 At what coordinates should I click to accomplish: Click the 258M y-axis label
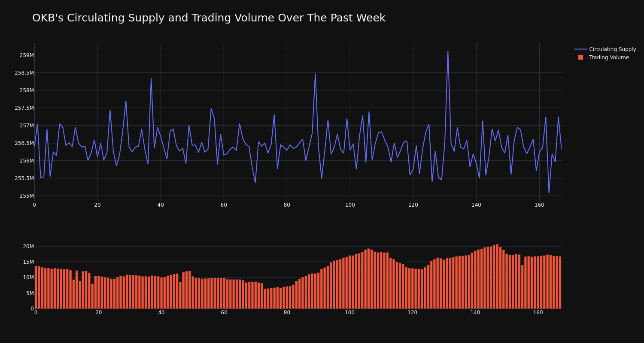pyautogui.click(x=27, y=90)
